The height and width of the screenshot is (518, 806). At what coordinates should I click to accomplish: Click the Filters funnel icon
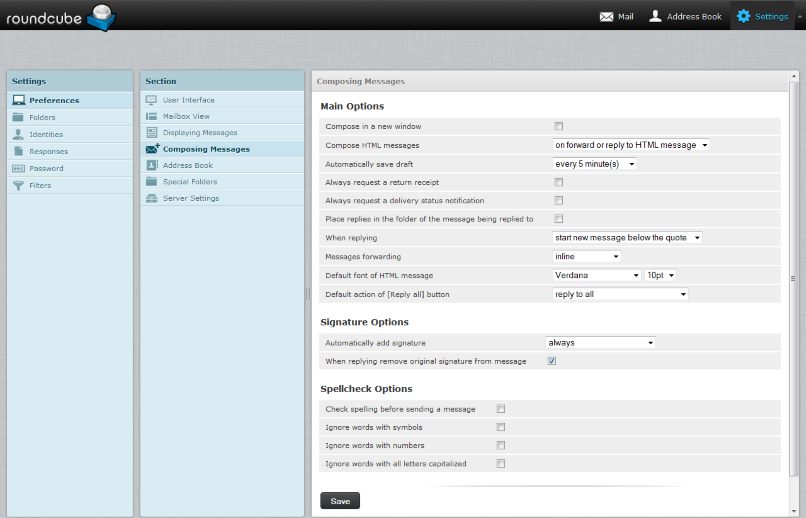(x=18, y=185)
